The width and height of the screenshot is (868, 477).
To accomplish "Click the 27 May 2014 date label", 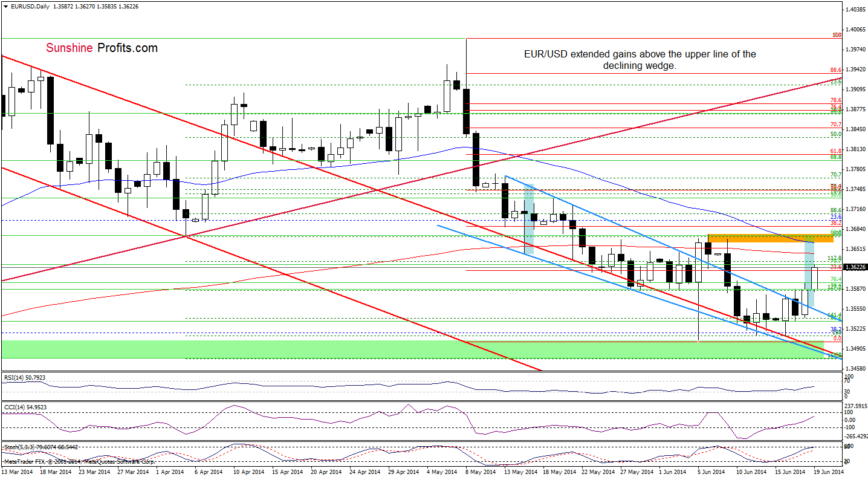I will click(636, 472).
